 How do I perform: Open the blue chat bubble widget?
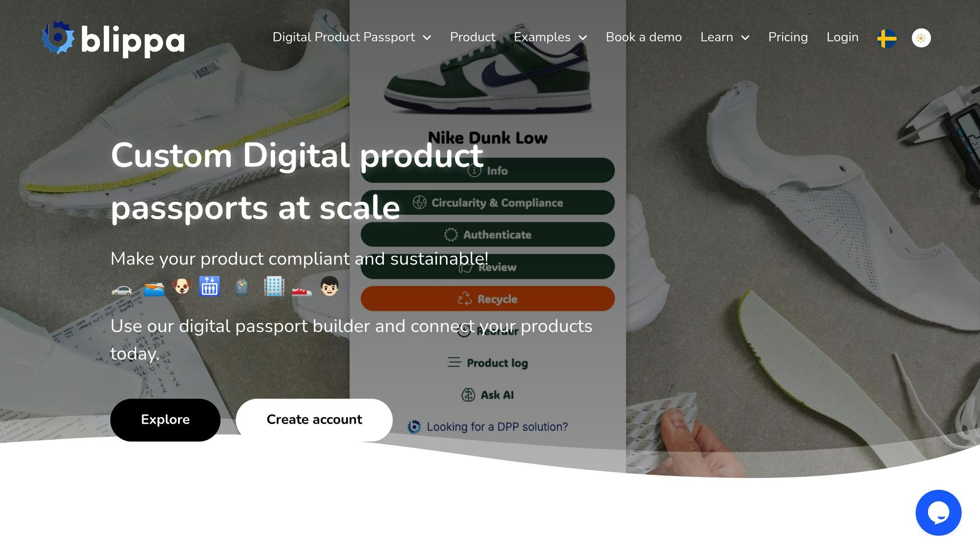(x=938, y=512)
